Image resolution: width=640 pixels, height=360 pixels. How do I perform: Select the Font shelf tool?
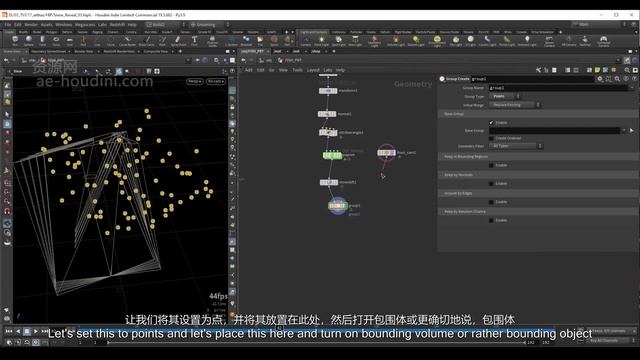(194, 40)
